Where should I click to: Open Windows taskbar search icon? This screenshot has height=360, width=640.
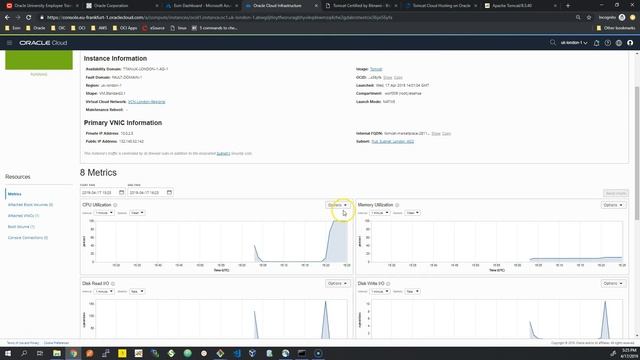[24, 353]
